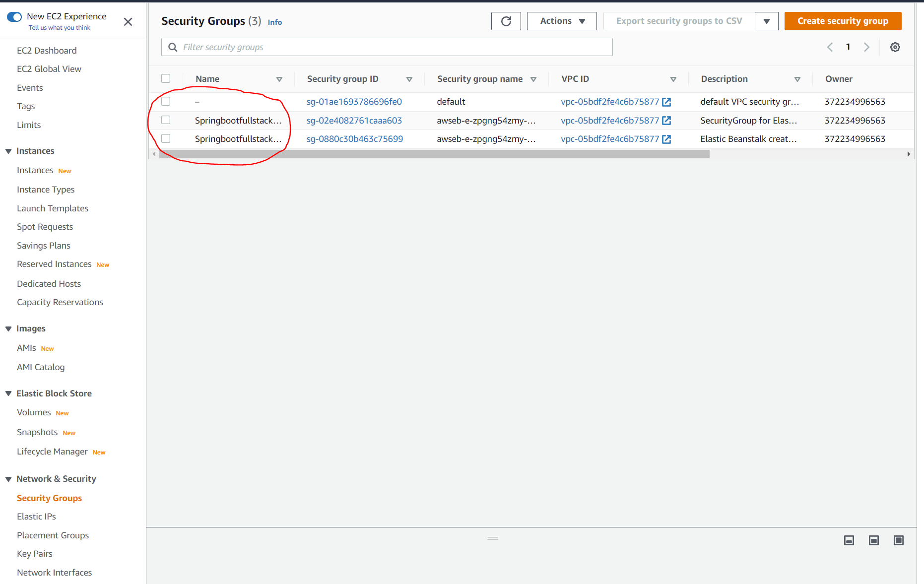Open Instances list in sidebar
924x584 pixels.
coord(35,170)
